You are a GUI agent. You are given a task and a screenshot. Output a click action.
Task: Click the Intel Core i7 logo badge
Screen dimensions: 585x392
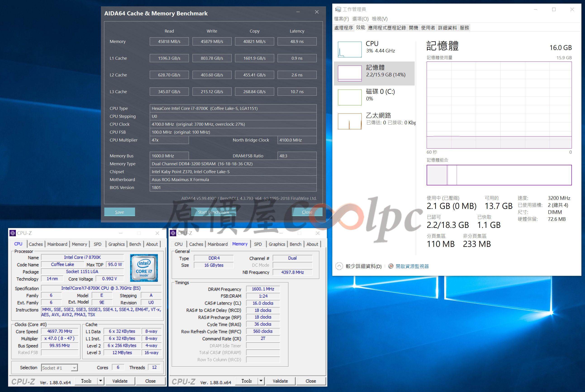coord(144,268)
